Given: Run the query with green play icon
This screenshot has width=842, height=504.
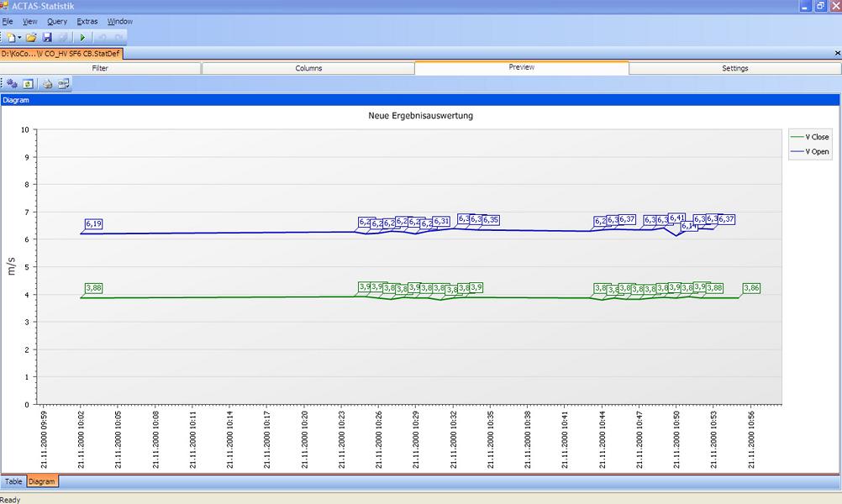Looking at the screenshot, I should pos(82,38).
